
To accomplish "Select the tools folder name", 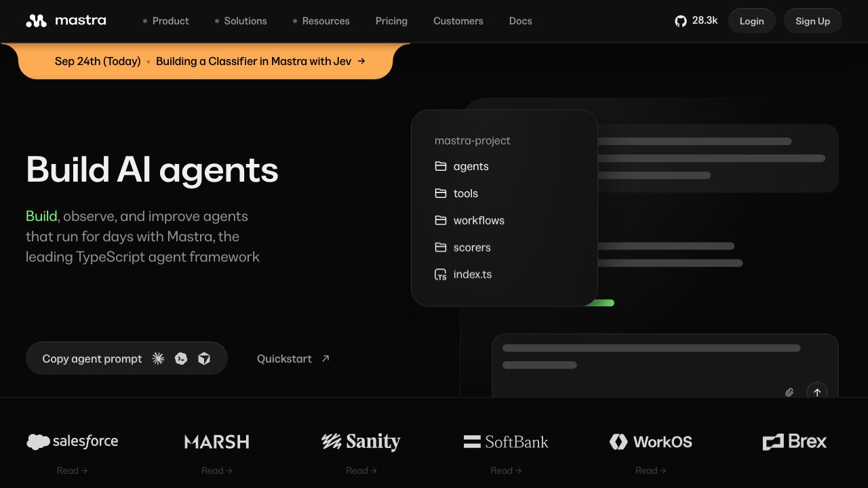I will pyautogui.click(x=466, y=193).
